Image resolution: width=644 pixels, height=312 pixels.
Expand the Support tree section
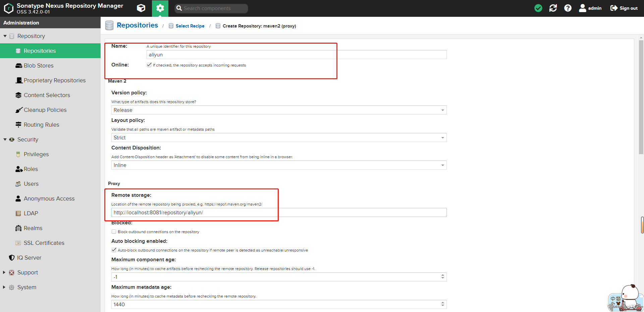pos(4,272)
